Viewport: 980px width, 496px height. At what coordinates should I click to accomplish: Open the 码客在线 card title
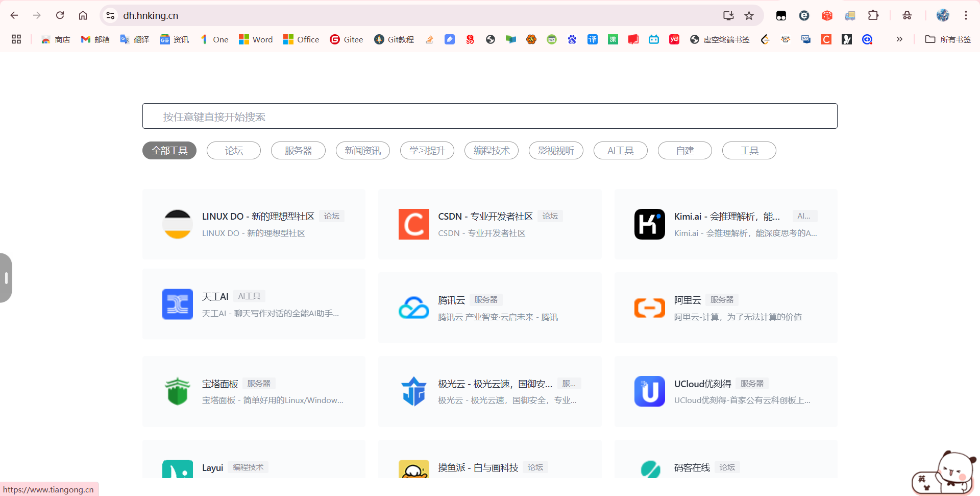pos(692,467)
